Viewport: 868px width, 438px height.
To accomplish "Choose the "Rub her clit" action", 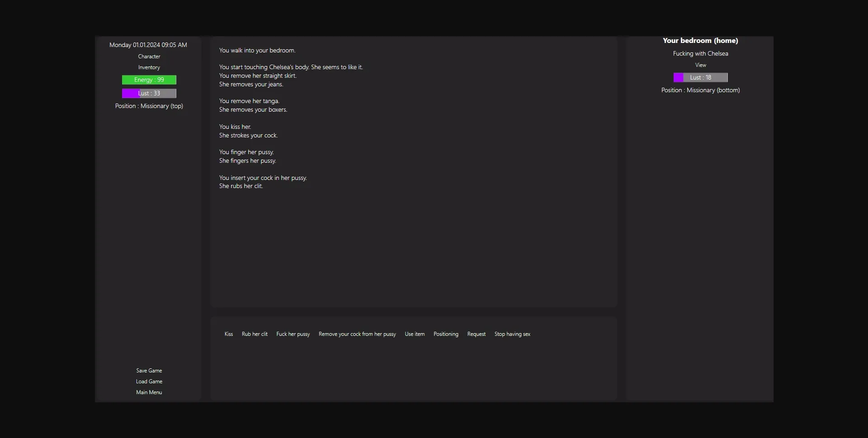I will [x=255, y=334].
